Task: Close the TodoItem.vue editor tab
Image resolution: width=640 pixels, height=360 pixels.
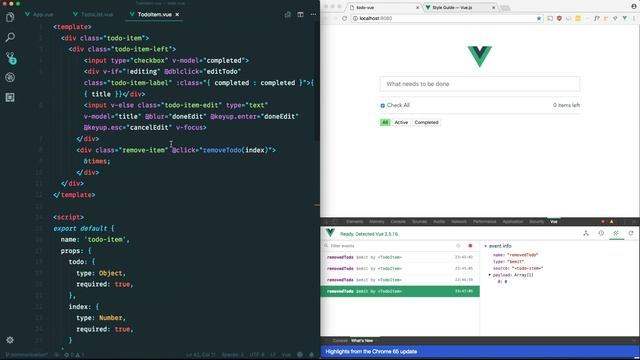Action: 177,14
